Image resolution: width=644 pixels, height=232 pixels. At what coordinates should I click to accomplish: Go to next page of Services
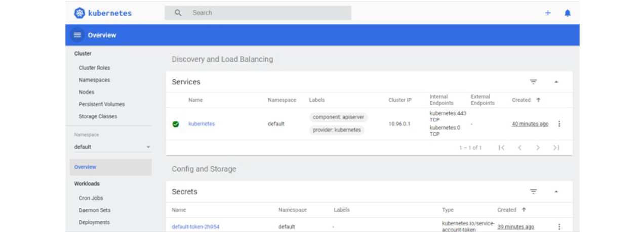[538, 148]
